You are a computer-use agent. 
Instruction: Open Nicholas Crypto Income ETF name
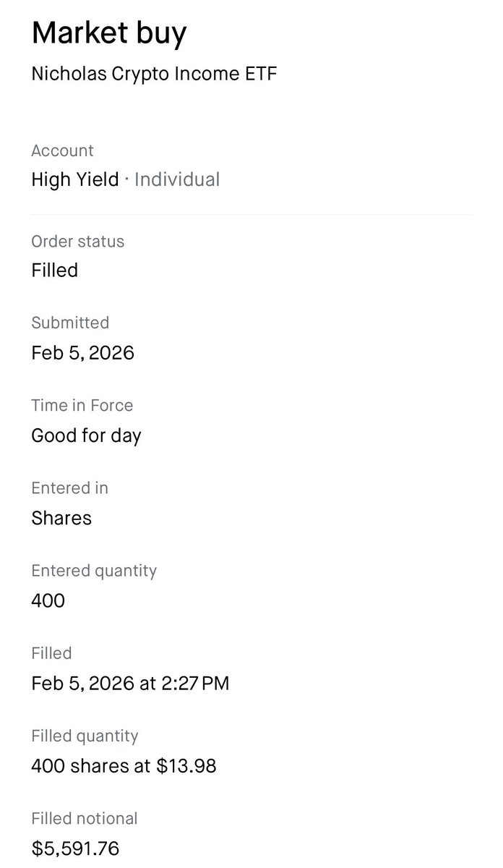154,74
